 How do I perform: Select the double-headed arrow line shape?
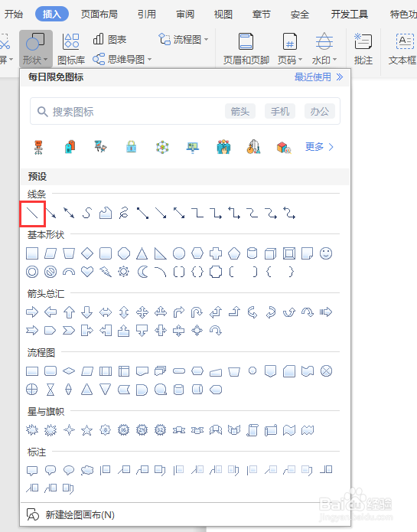pos(69,214)
